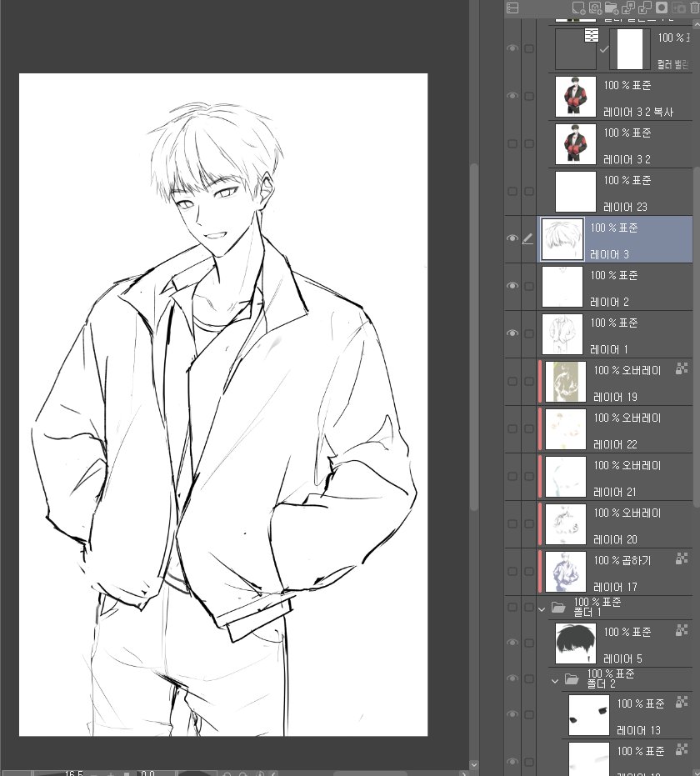Select the 레이어 17 purple thumbnail

tap(566, 572)
